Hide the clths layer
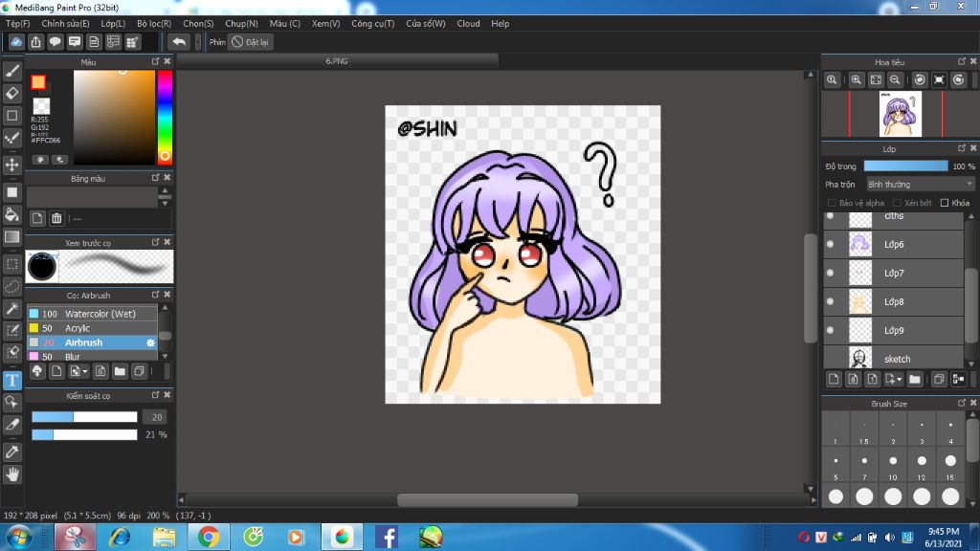This screenshot has width=980, height=551. pos(830,216)
